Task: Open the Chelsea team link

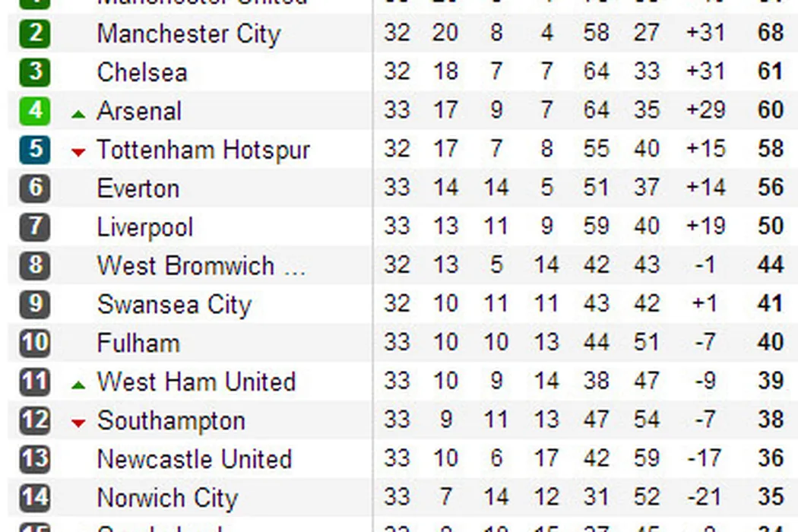Action: tap(142, 73)
